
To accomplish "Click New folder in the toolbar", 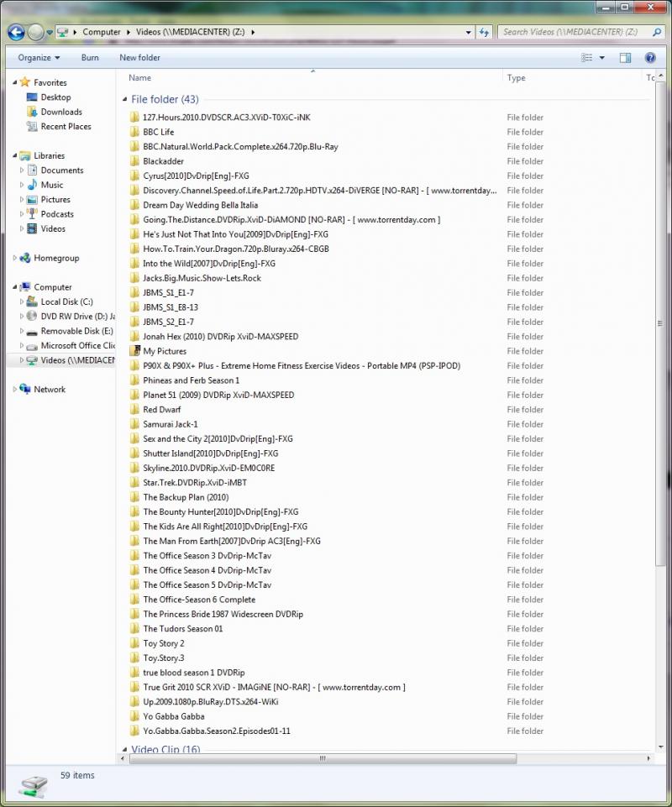I will [139, 58].
